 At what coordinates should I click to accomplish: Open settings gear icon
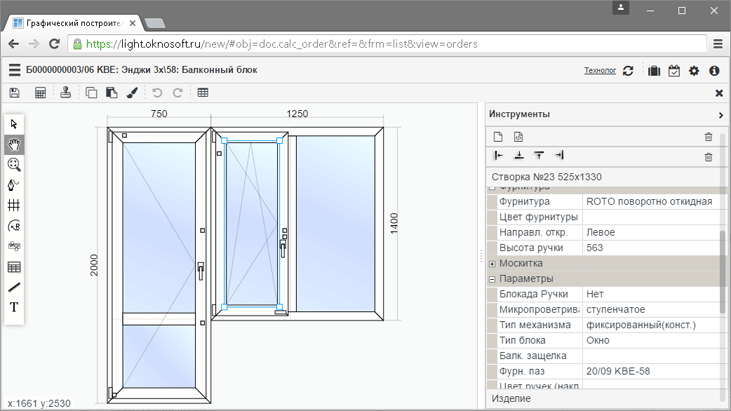click(x=694, y=71)
